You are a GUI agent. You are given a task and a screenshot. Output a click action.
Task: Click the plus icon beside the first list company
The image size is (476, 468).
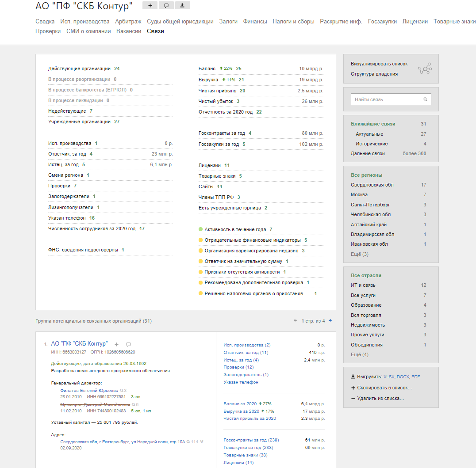(x=117, y=344)
